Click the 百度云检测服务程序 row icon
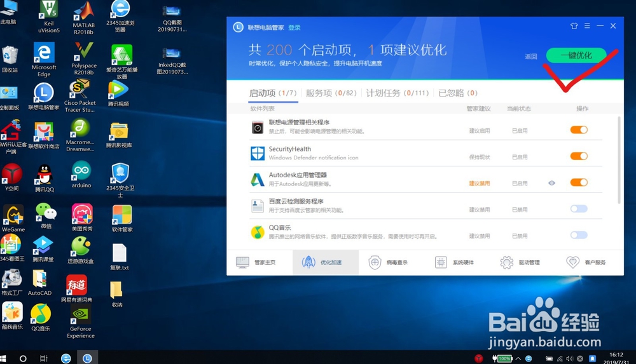The image size is (636, 364). click(258, 206)
